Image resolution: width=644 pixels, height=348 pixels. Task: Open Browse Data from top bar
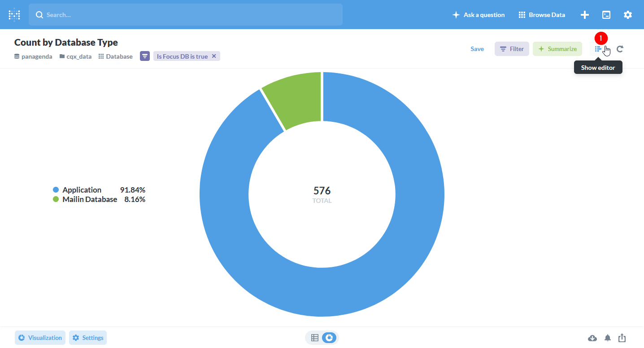coord(542,15)
